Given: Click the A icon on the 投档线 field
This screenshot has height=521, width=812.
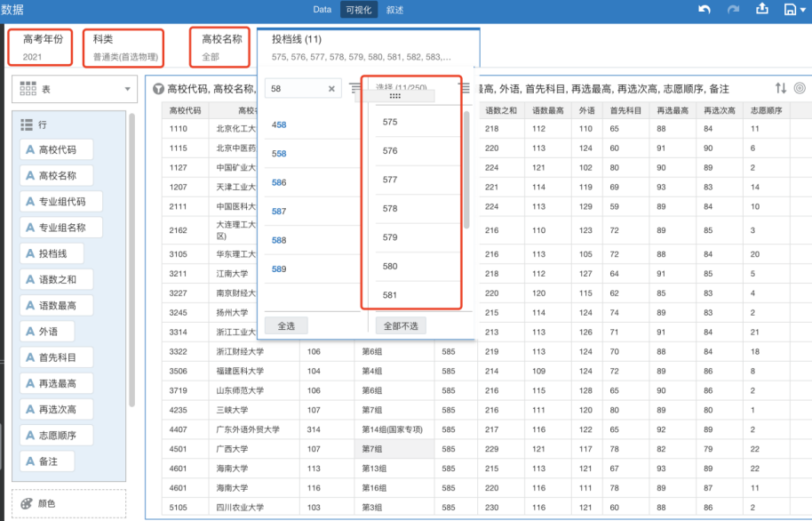Looking at the screenshot, I should (30, 253).
